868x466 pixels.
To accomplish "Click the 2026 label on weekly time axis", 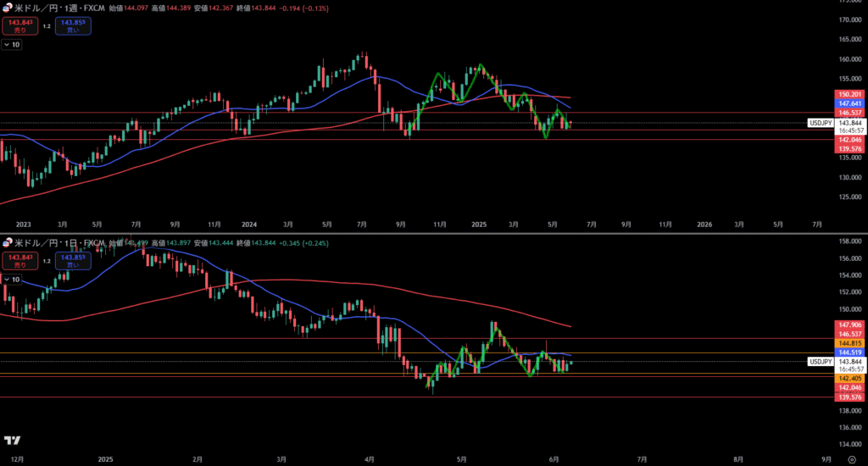I will 704,225.
